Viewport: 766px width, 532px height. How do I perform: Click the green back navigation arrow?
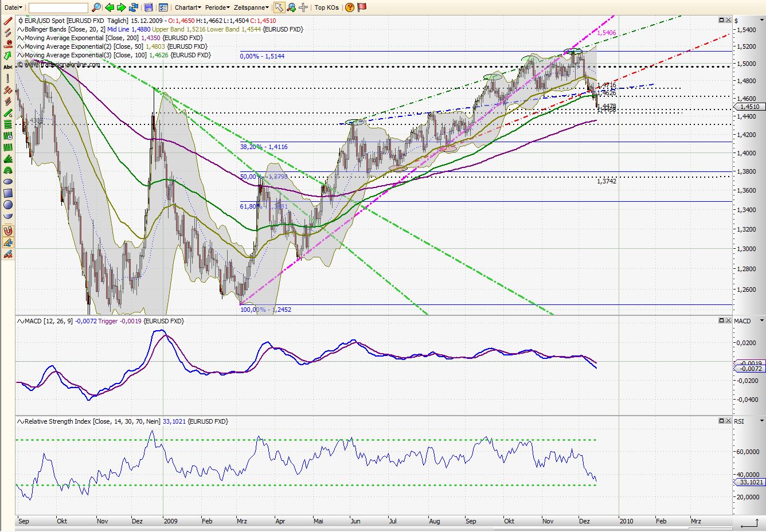(109, 7)
